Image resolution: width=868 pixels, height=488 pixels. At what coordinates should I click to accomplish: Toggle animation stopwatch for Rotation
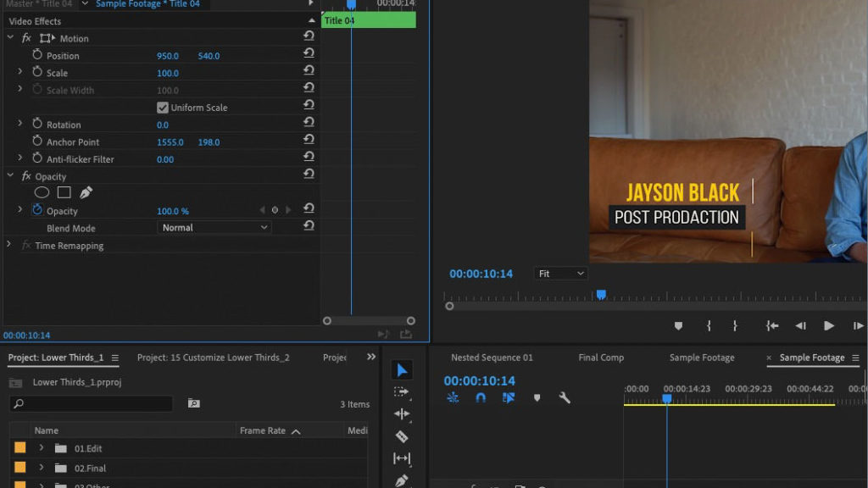37,124
